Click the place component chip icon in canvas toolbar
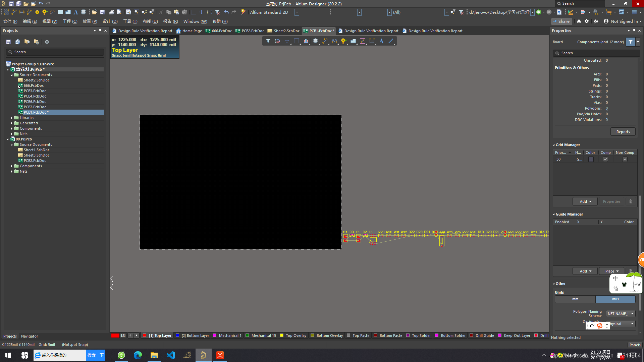Image resolution: width=644 pixels, height=362 pixels. (315, 41)
